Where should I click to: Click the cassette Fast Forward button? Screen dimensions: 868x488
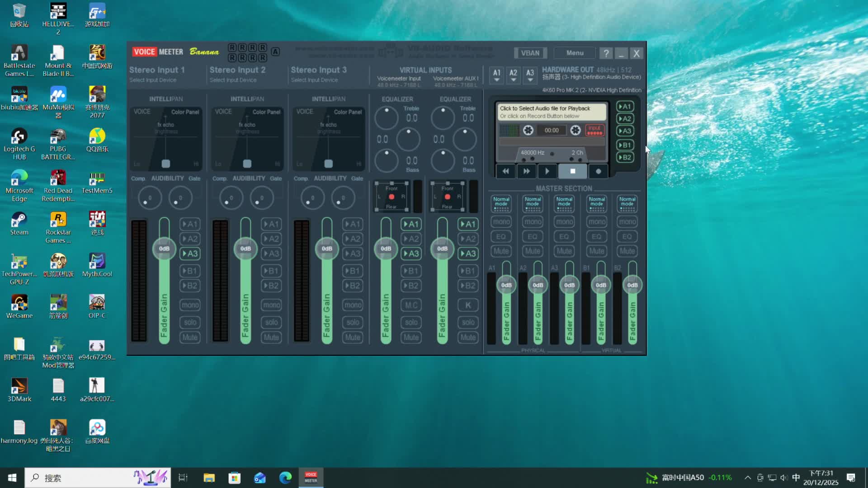[526, 171]
